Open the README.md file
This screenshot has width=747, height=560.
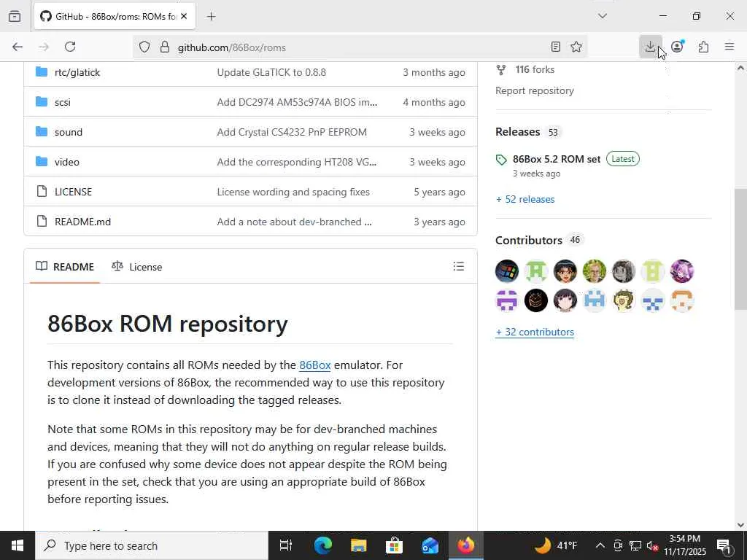[x=82, y=222]
